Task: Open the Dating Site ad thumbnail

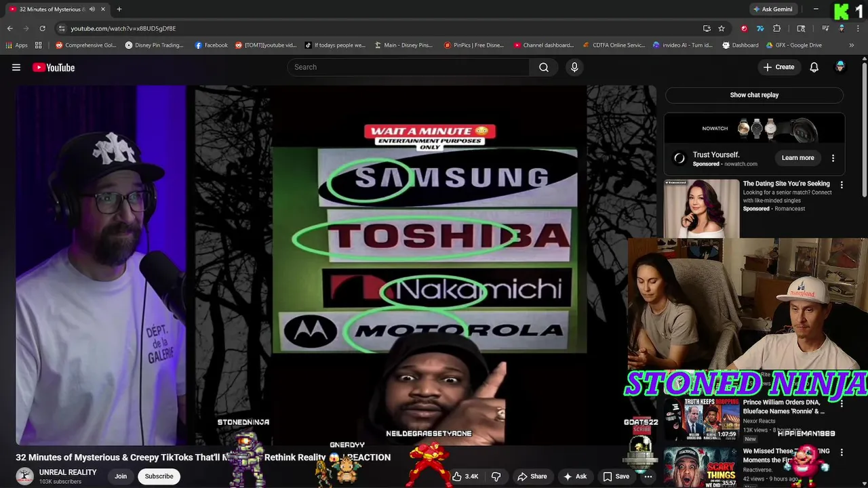Action: [702, 208]
